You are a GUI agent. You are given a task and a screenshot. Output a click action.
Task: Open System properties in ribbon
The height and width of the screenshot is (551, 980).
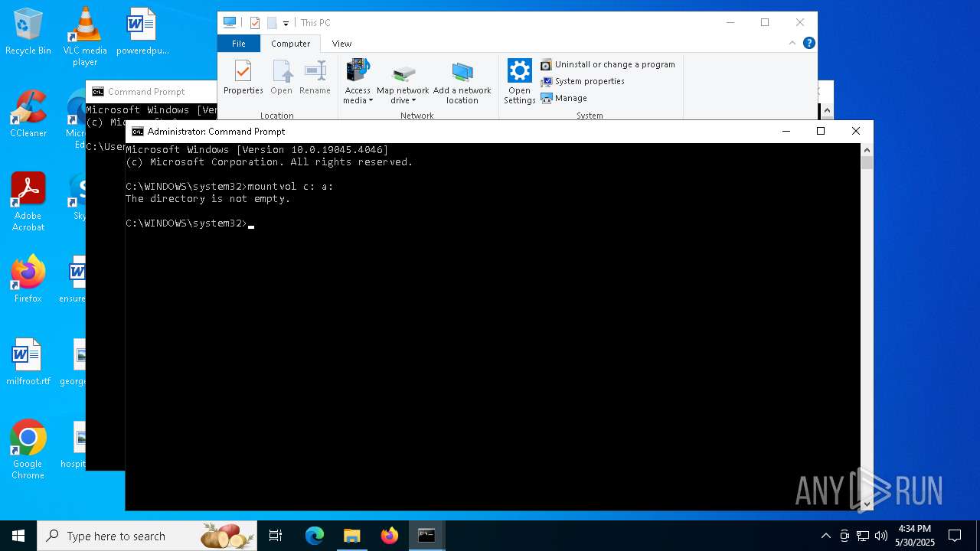pyautogui.click(x=583, y=81)
